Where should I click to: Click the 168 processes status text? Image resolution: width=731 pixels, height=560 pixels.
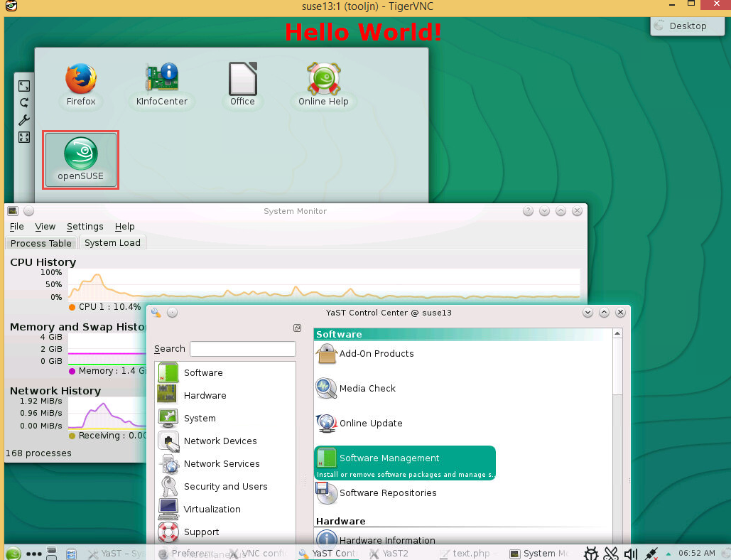[38, 453]
